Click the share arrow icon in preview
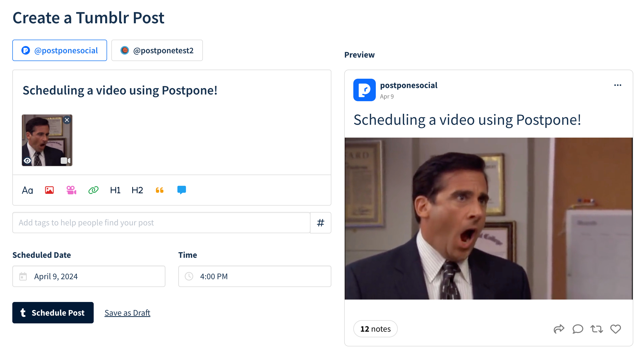644x363 pixels. tap(559, 329)
